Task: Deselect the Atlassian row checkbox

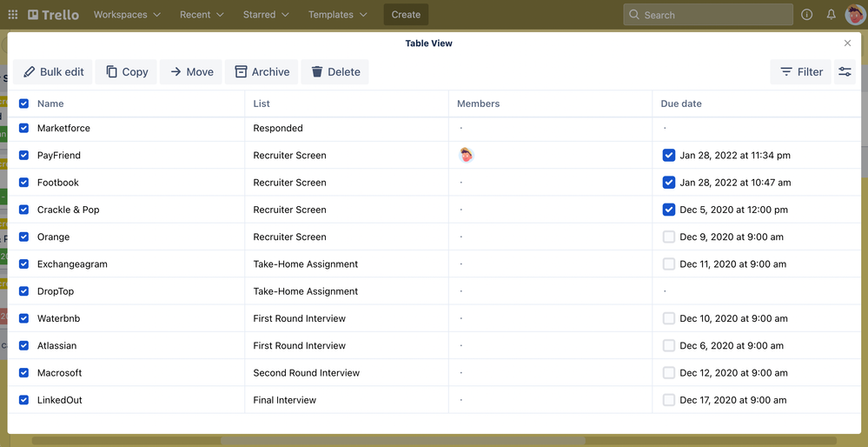Action: [x=23, y=345]
